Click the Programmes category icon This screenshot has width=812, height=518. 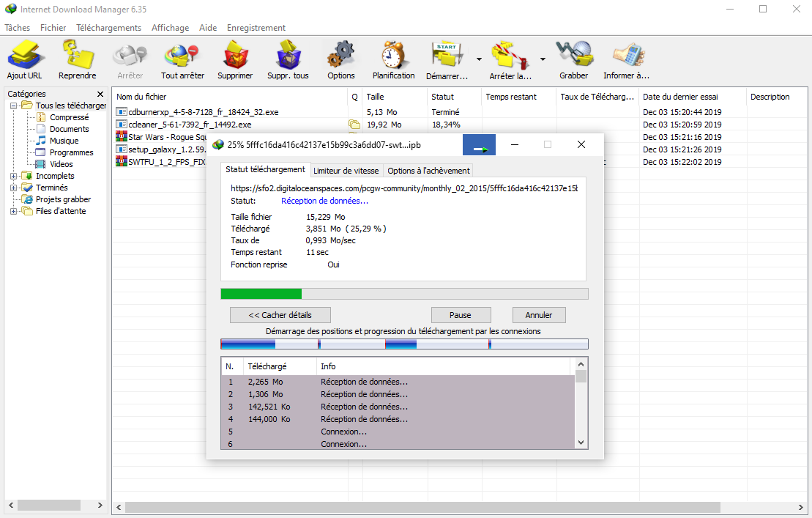(41, 152)
